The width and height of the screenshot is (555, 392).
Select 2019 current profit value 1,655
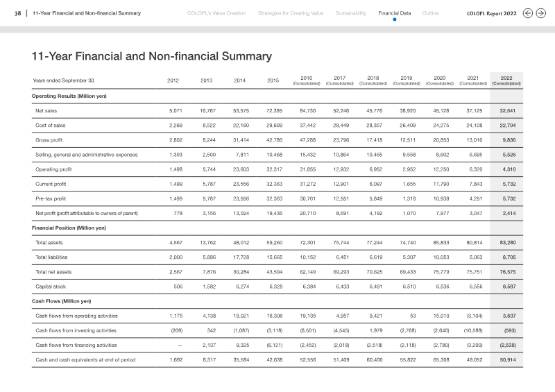pos(409,184)
